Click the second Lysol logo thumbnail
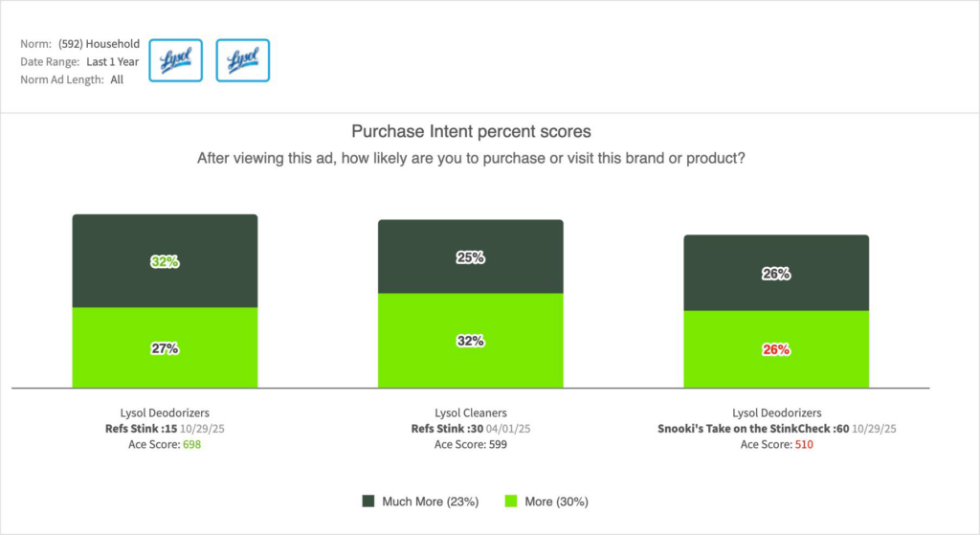Image resolution: width=980 pixels, height=535 pixels. click(x=242, y=60)
